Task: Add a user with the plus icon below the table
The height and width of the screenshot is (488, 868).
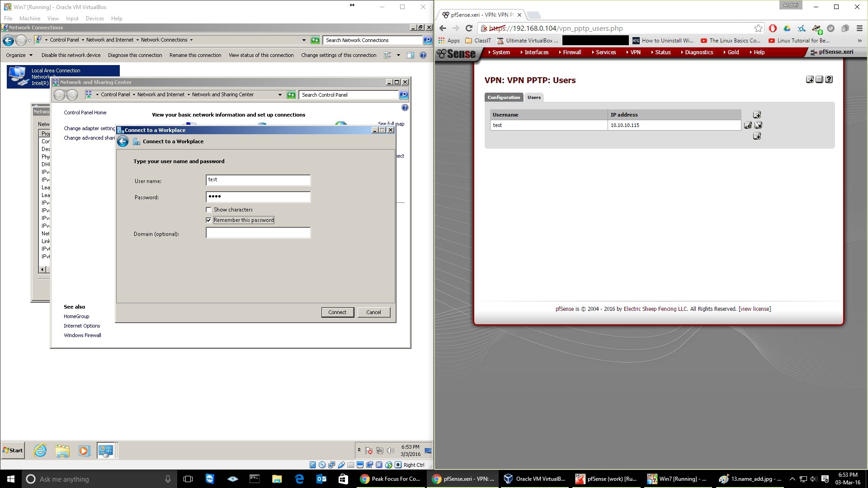Action: tap(757, 136)
